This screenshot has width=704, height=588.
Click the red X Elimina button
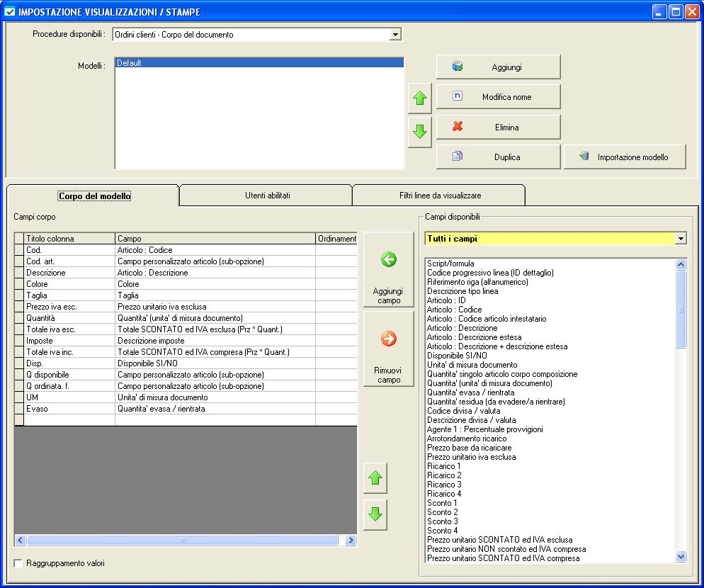pyautogui.click(x=498, y=128)
